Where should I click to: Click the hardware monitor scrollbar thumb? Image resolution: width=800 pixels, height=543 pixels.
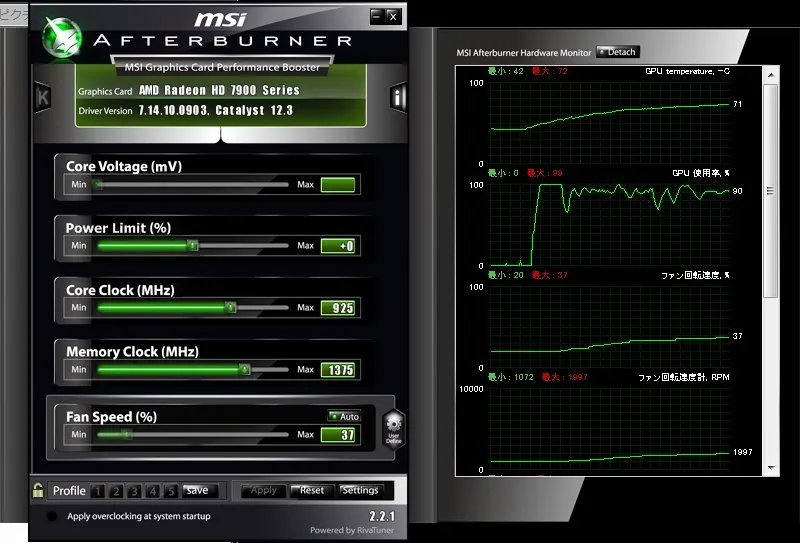point(771,191)
